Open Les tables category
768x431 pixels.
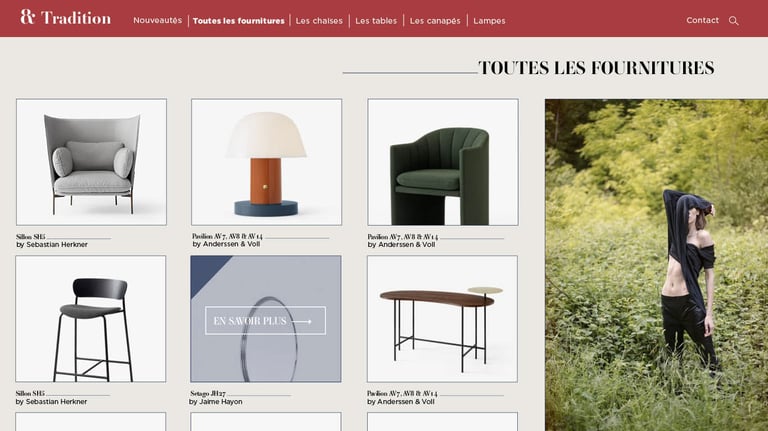point(376,21)
